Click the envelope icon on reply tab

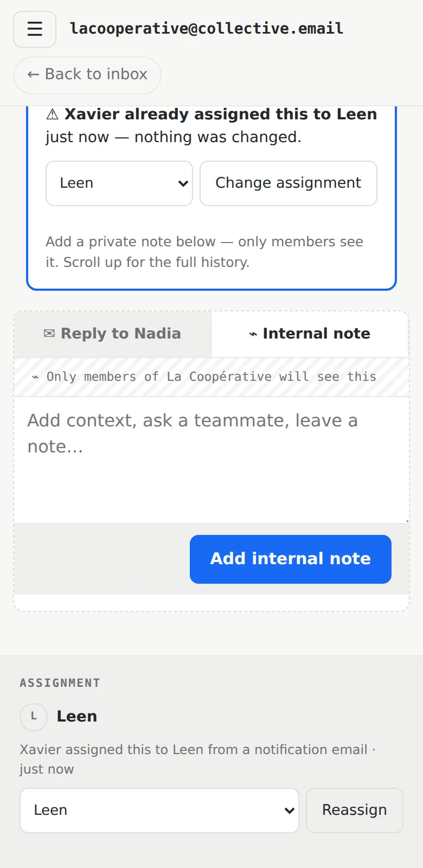point(49,334)
